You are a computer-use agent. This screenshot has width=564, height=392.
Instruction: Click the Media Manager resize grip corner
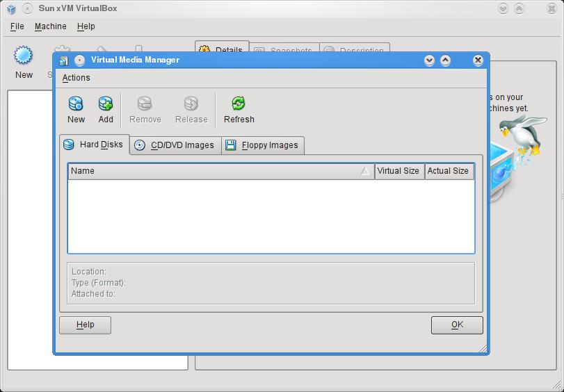click(483, 348)
